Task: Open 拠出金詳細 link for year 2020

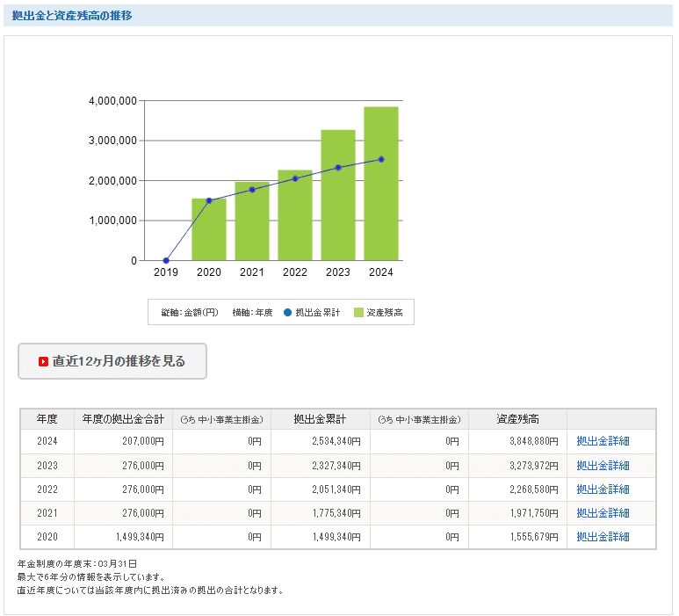Action: (603, 537)
